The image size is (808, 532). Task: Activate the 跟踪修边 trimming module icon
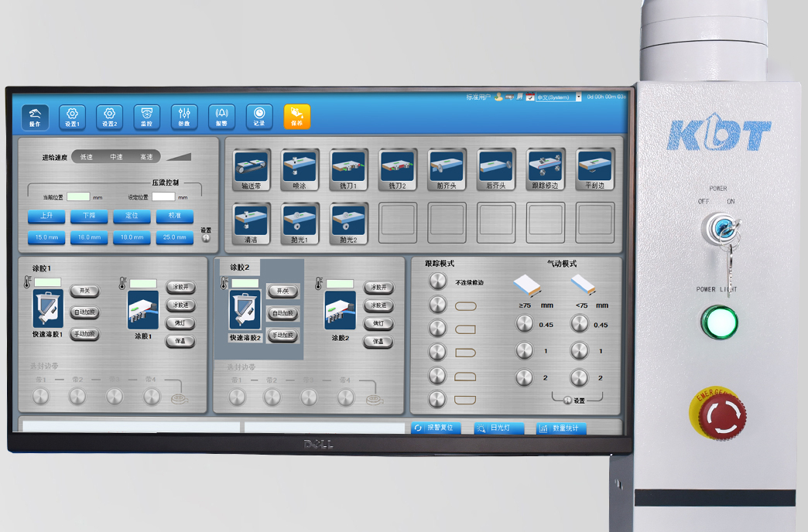546,169
